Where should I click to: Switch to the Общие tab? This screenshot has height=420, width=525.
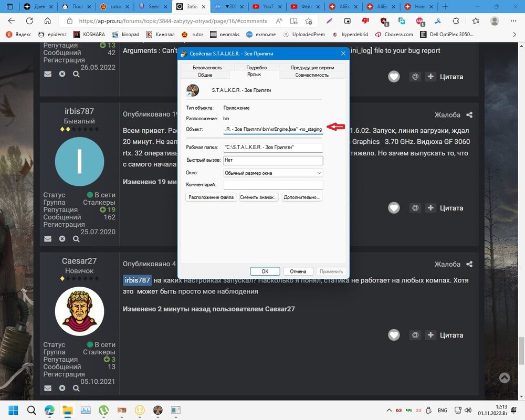205,75
